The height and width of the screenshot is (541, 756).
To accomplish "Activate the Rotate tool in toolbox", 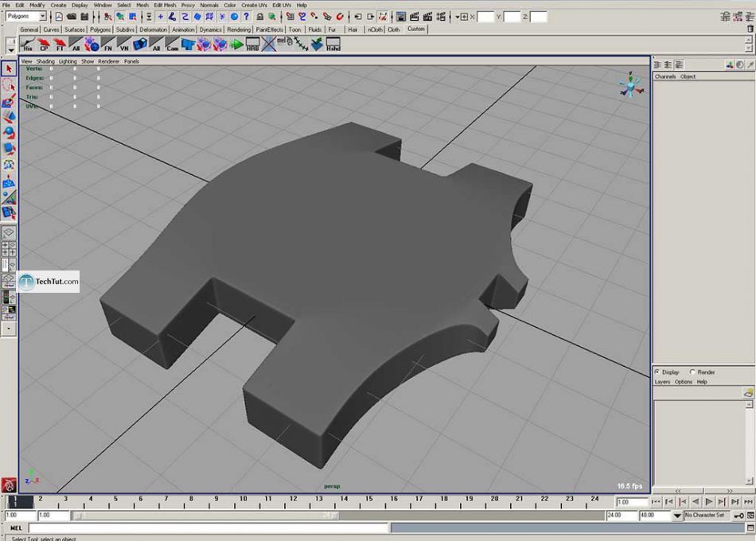I will 9,133.
